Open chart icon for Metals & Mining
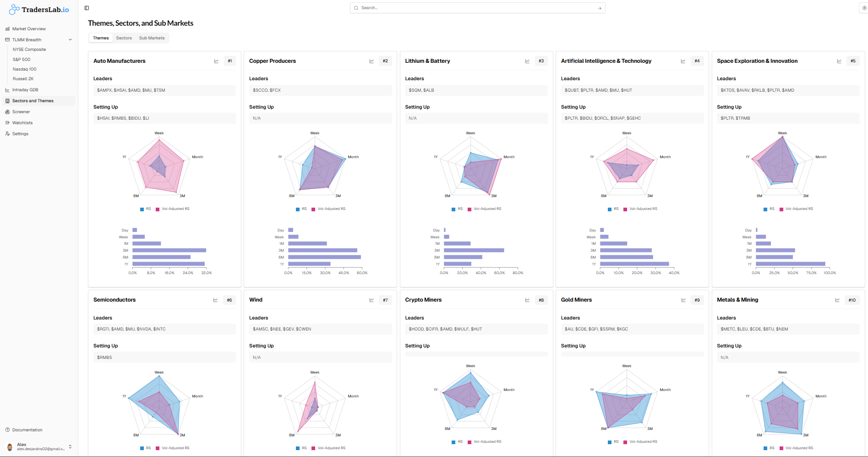The image size is (868, 457). 837,300
